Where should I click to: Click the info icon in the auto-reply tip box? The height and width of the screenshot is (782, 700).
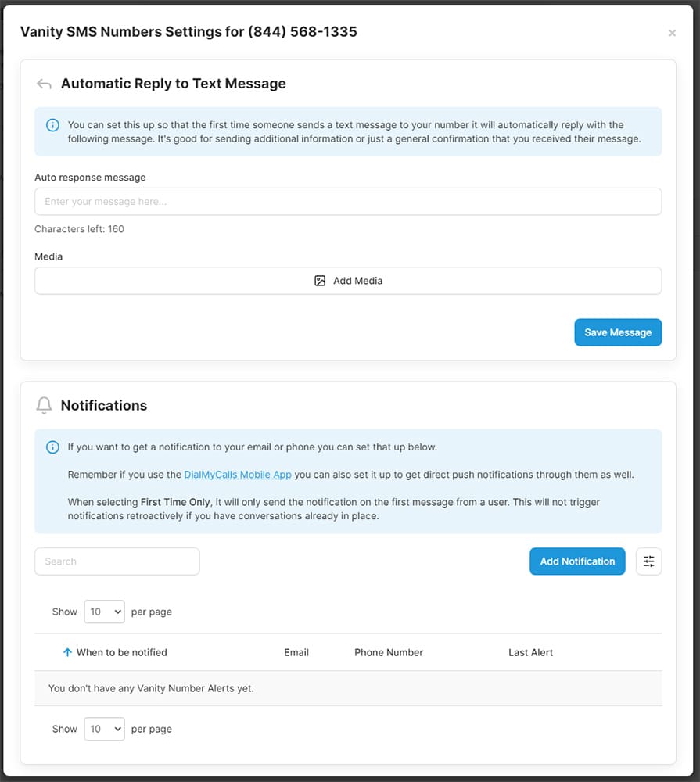pos(52,125)
